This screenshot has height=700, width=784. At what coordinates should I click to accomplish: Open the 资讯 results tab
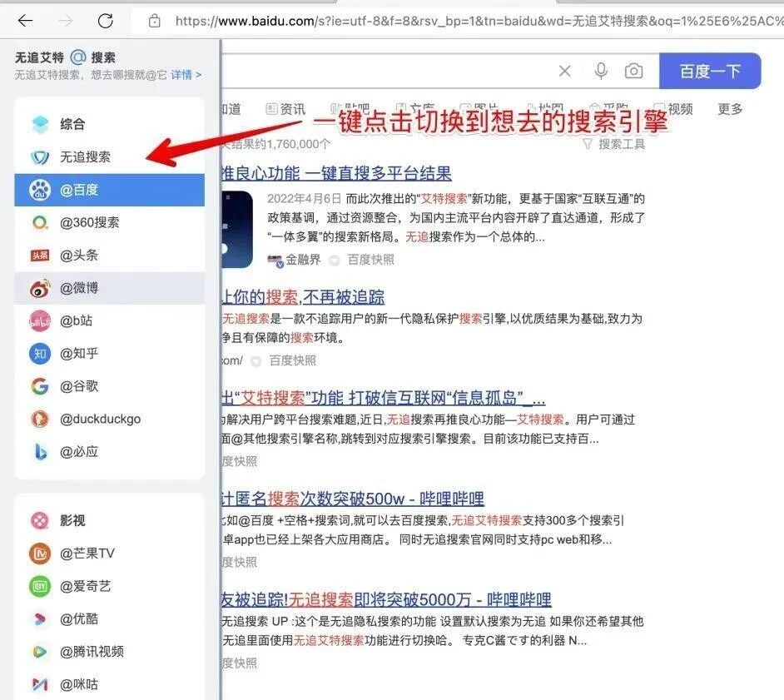285,109
